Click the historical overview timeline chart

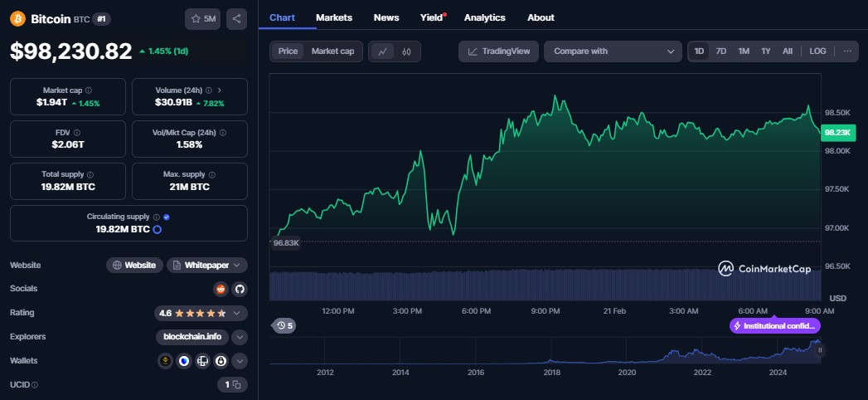point(545,351)
